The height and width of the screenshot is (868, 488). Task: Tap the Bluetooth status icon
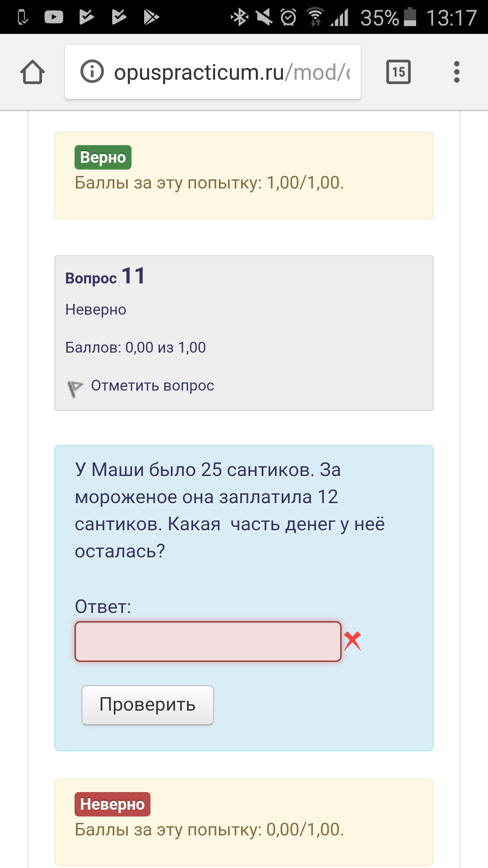pos(239,17)
